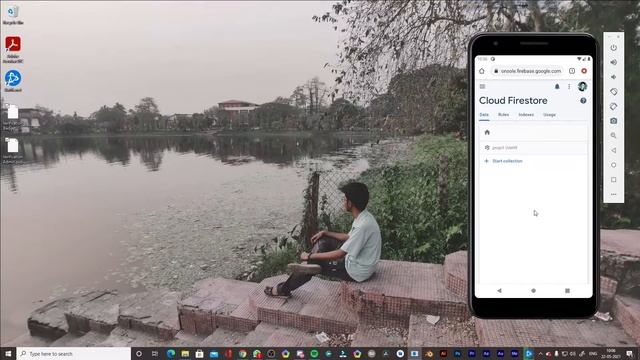640x360 pixels.
Task: Open Google Chrome from the taskbar
Action: [242, 353]
